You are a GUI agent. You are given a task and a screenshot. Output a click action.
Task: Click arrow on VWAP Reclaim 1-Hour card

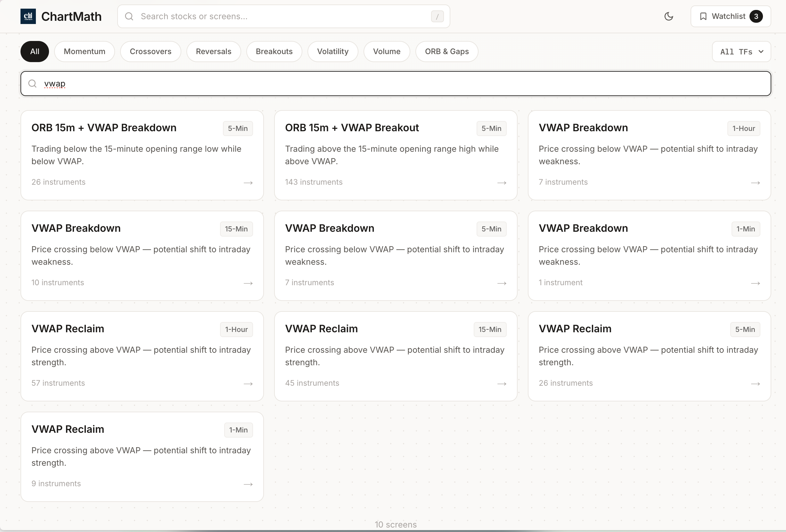tap(248, 384)
